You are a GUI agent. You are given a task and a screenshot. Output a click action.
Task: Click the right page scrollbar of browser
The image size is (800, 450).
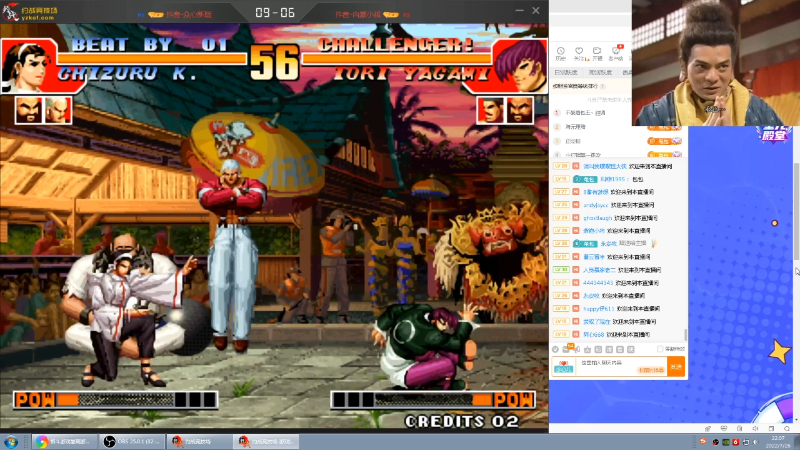click(796, 211)
